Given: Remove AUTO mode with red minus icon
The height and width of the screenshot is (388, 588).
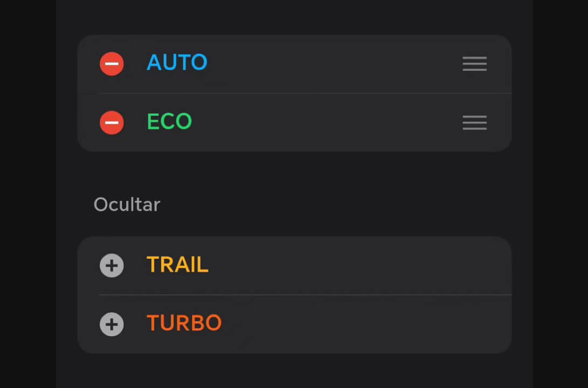Looking at the screenshot, I should tap(112, 64).
